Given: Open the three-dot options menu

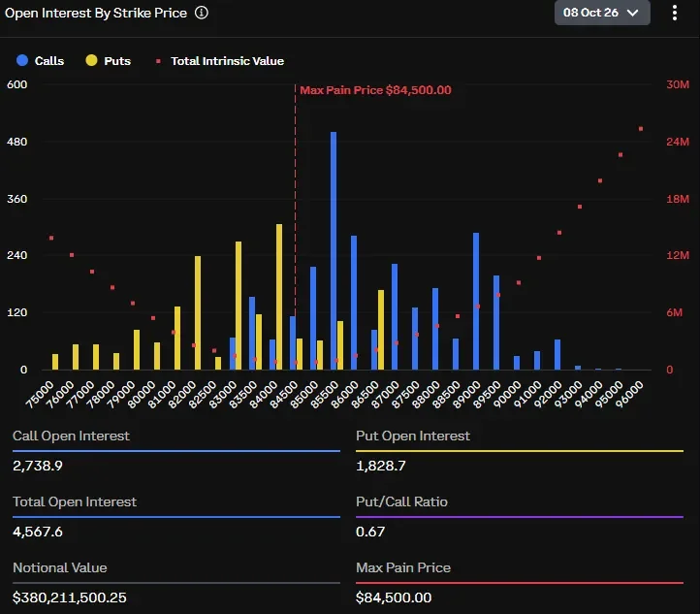Looking at the screenshot, I should pyautogui.click(x=675, y=13).
